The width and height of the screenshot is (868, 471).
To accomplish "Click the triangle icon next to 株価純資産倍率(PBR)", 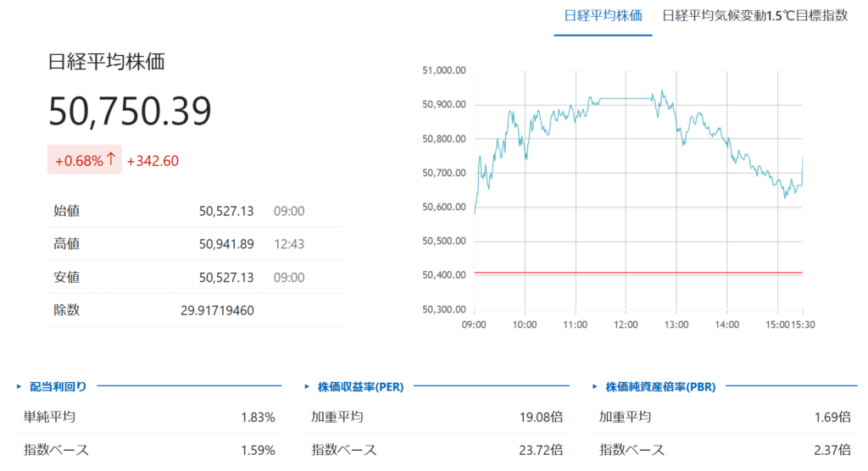I will pos(594,386).
